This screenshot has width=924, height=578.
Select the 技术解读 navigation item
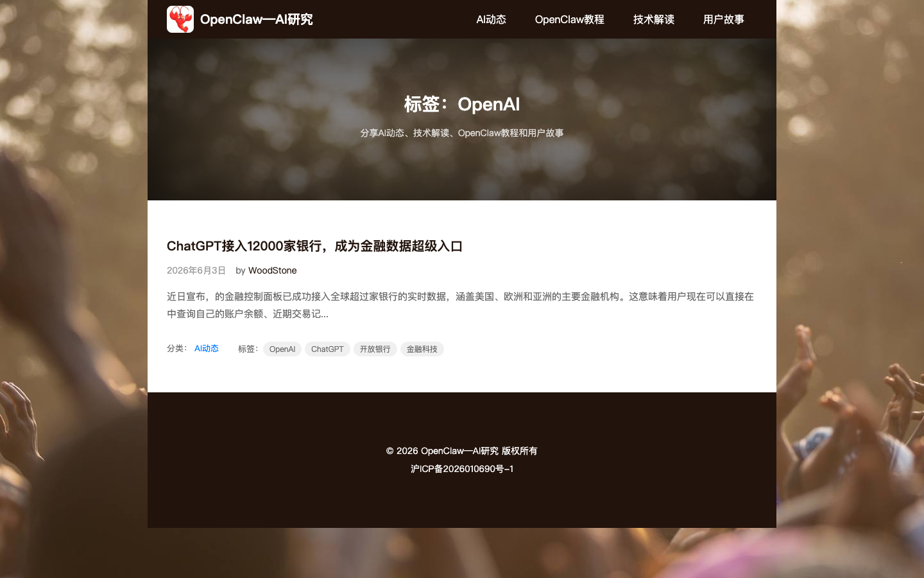(x=653, y=19)
